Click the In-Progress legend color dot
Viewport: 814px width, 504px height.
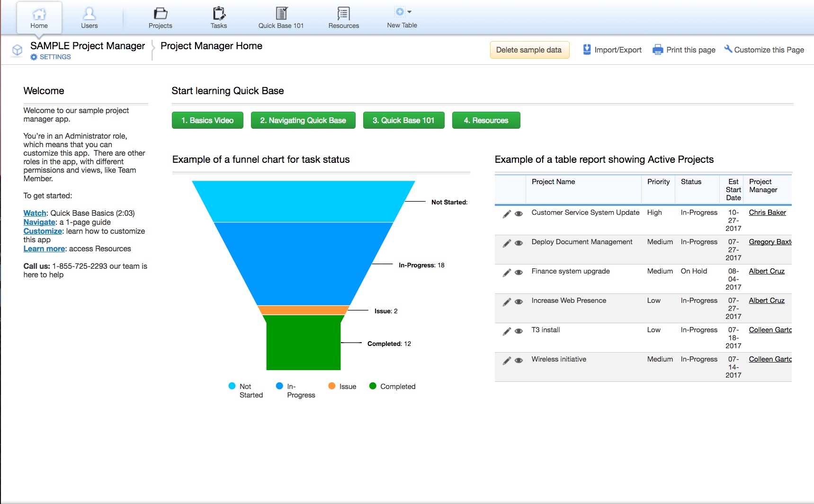coord(279,386)
